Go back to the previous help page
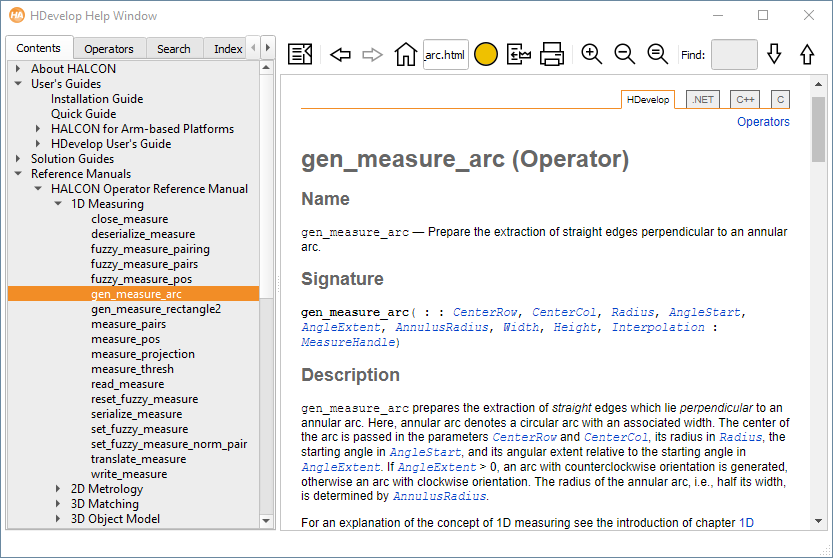Viewport: 833px width, 558px height. point(340,54)
